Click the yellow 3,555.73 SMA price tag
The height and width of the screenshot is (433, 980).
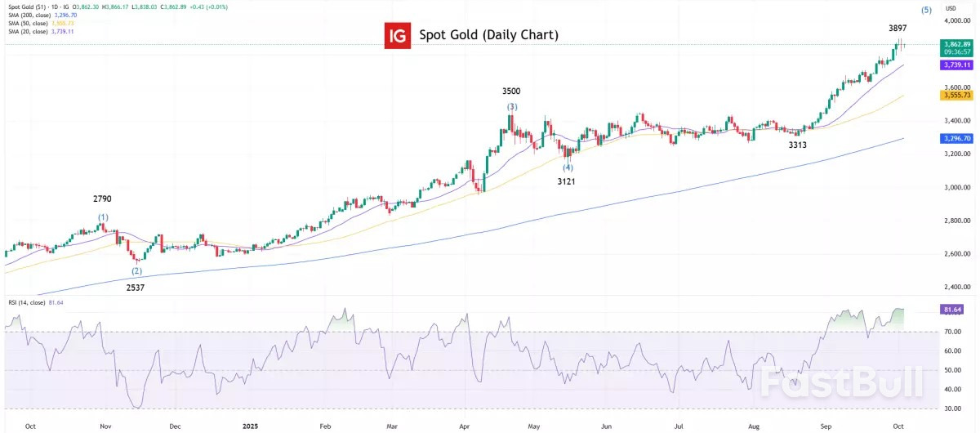coord(933,96)
